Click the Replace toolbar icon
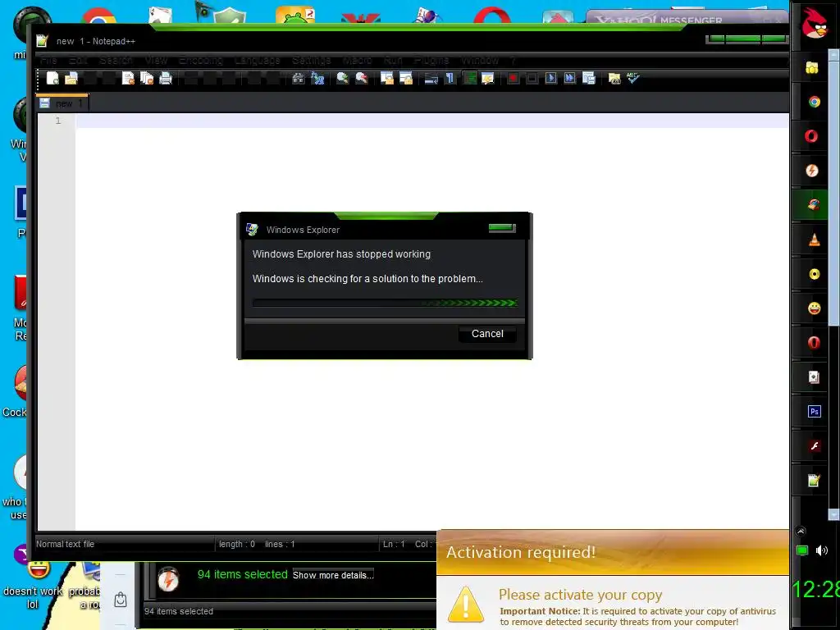This screenshot has width=840, height=630. [x=317, y=78]
